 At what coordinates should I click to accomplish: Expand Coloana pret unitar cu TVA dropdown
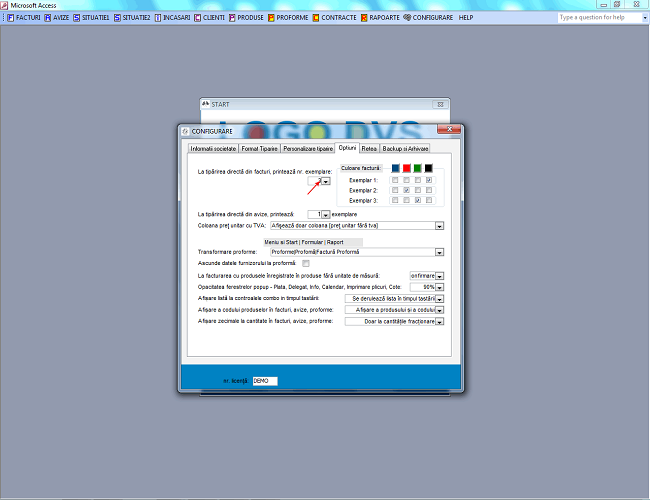click(439, 226)
